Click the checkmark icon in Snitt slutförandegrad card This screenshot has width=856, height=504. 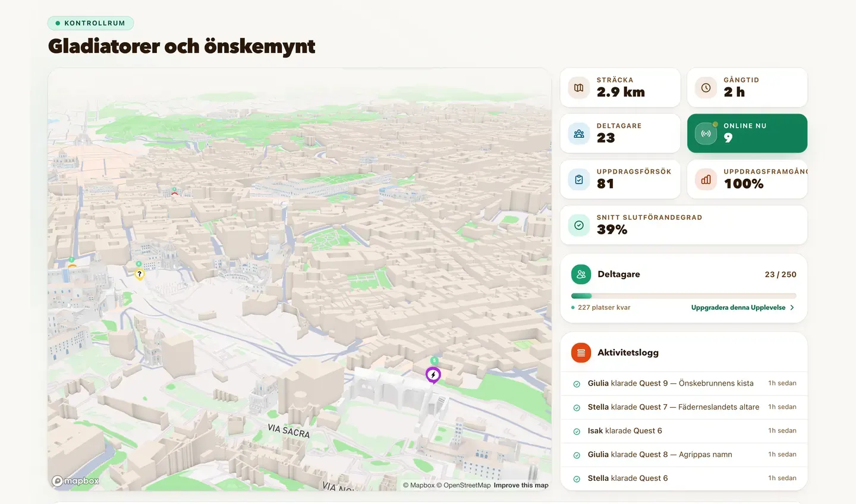579,225
